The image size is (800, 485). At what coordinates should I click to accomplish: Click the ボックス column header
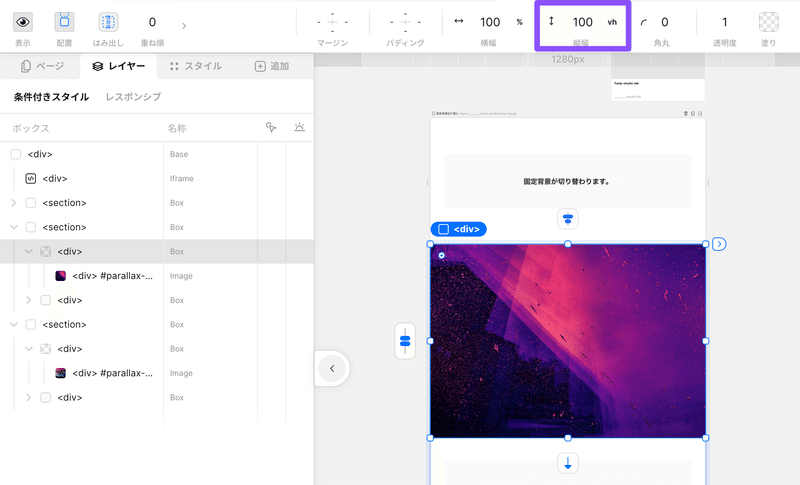(x=31, y=129)
